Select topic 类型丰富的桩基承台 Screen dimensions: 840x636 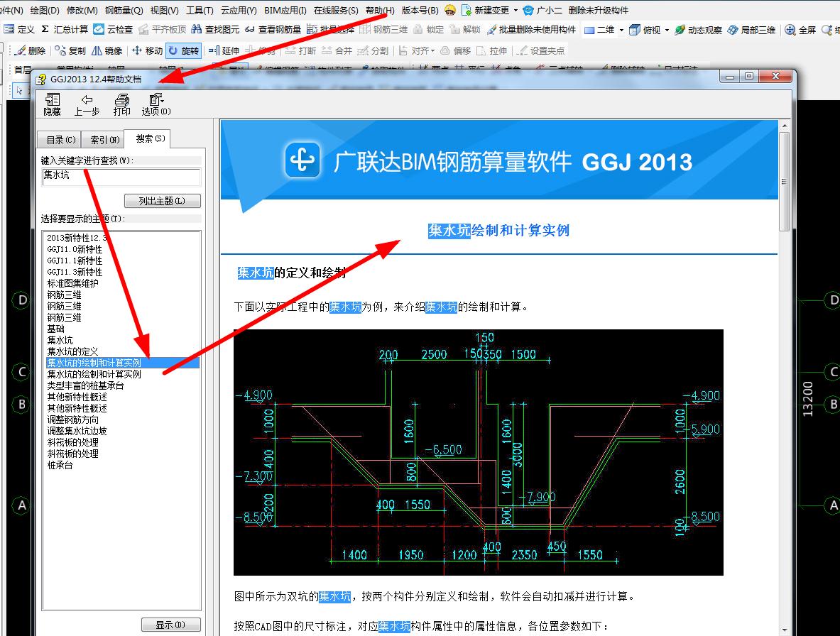[x=86, y=385]
